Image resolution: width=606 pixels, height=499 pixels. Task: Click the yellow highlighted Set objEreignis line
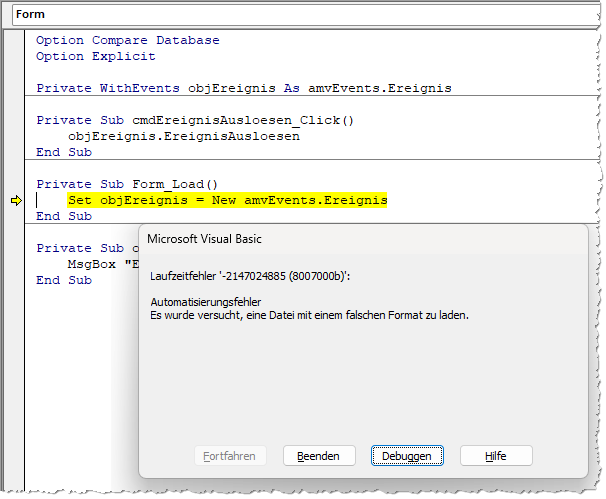[227, 200]
